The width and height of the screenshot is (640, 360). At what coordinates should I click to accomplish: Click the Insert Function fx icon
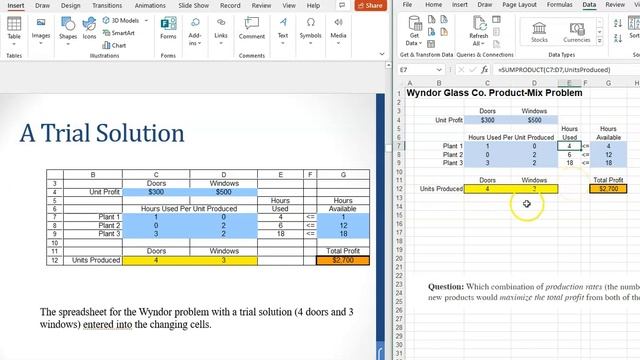click(484, 70)
